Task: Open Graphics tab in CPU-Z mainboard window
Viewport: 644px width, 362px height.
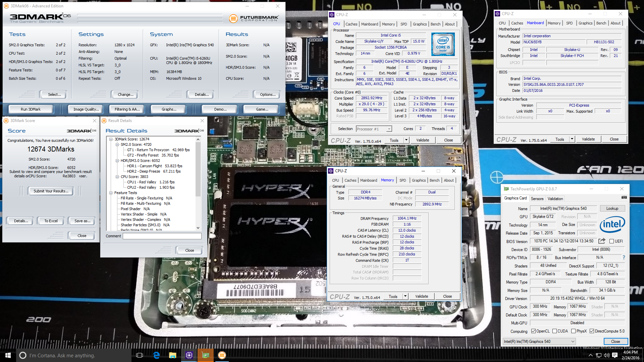Action: click(x=585, y=23)
